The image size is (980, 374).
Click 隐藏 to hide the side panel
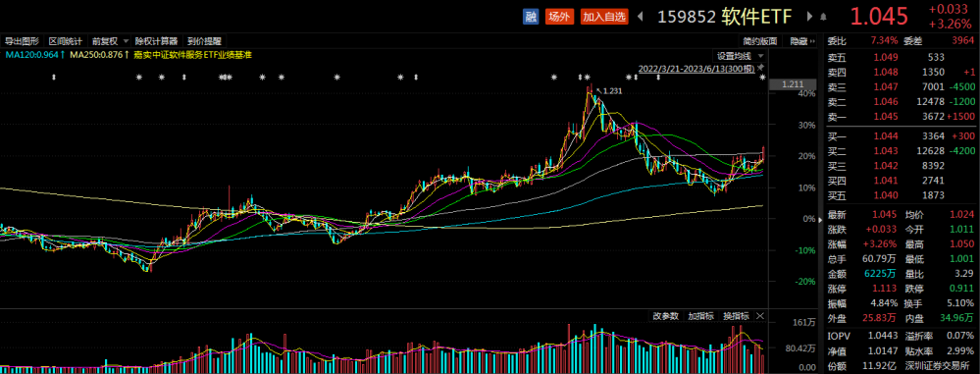(801, 41)
